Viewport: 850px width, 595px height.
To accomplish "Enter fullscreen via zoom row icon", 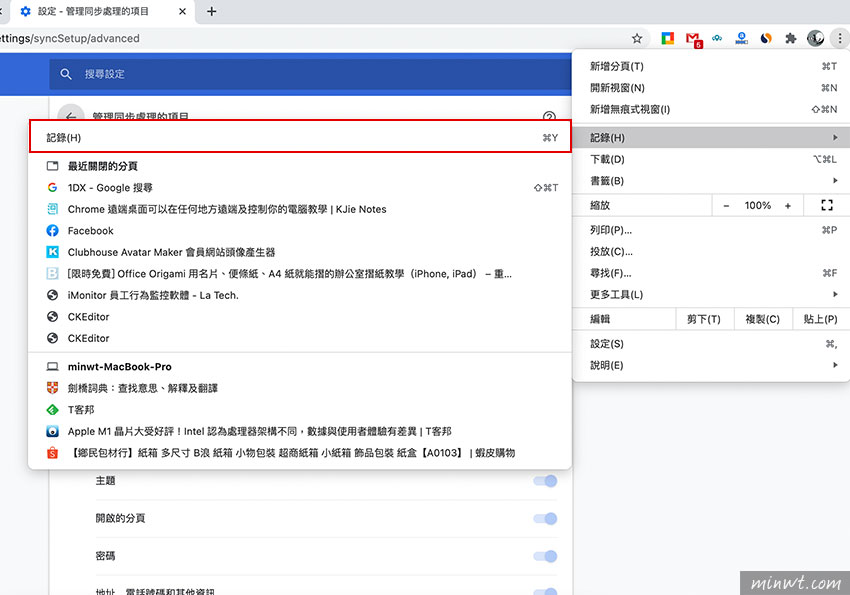I will tap(827, 205).
